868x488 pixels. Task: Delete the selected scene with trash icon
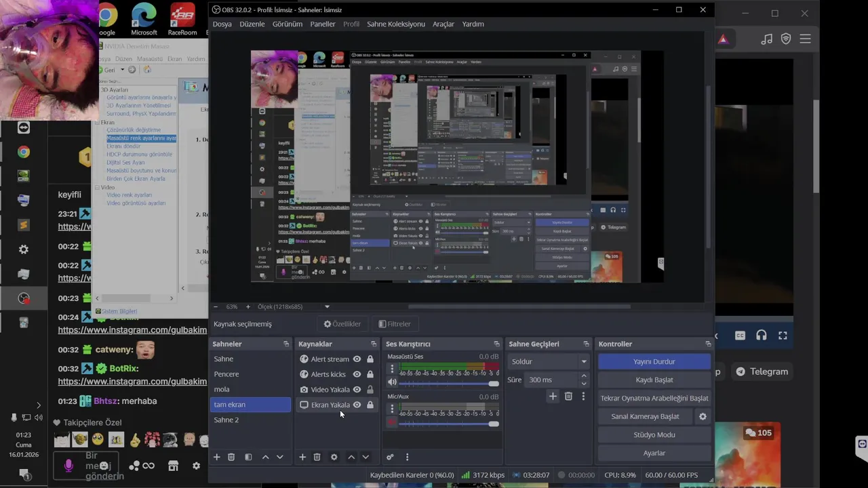tap(231, 457)
